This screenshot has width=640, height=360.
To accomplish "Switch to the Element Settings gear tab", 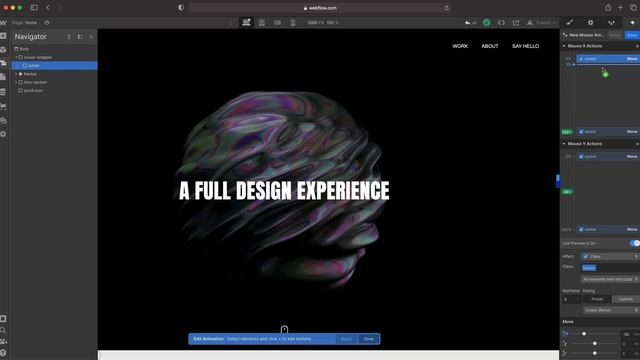I will (x=590, y=22).
